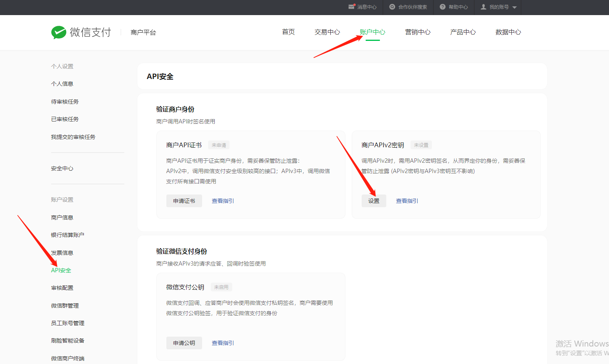Viewport: 609px width, 364px height.
Task: Click the my account user icon
Action: pyautogui.click(x=484, y=7)
